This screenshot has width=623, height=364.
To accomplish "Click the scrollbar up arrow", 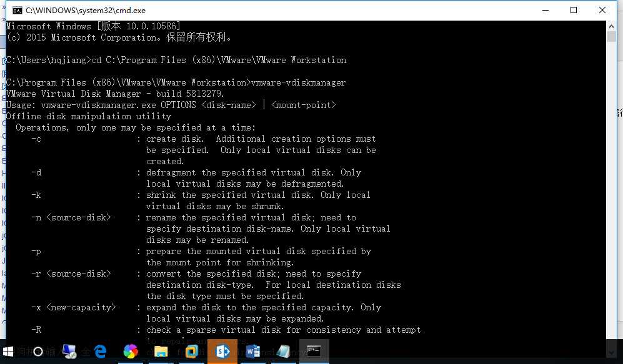I will click(611, 26).
